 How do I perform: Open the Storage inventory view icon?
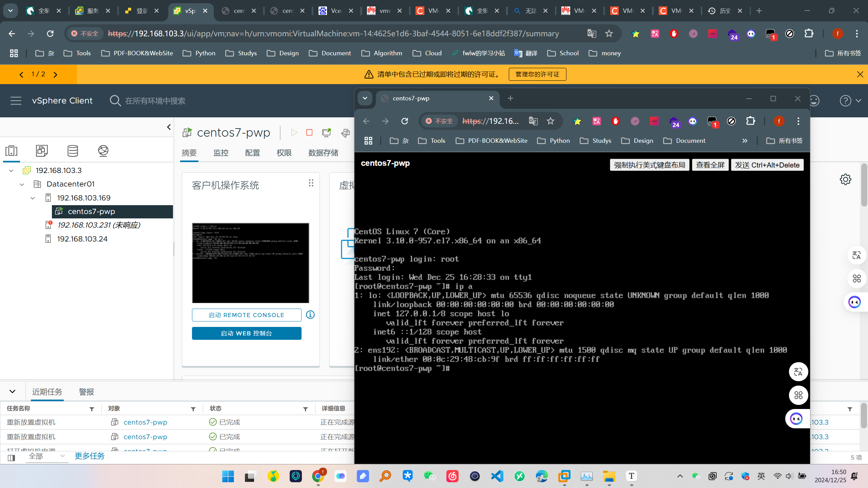(x=73, y=151)
